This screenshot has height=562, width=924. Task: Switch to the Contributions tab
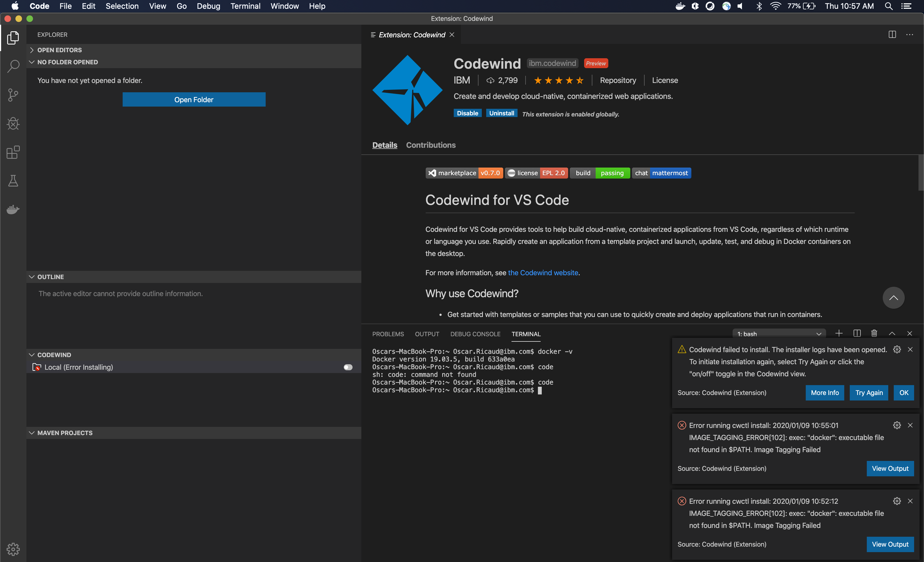431,145
